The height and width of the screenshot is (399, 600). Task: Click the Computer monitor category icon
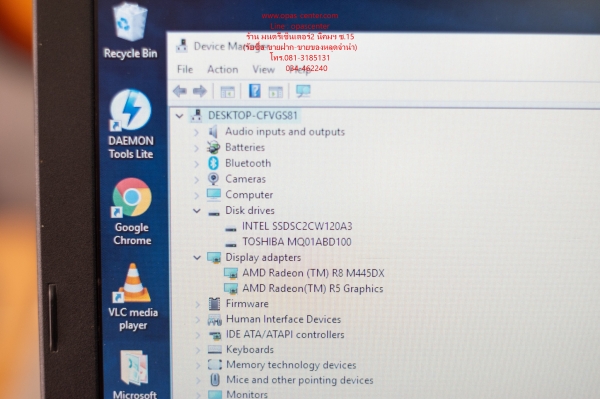click(x=214, y=195)
